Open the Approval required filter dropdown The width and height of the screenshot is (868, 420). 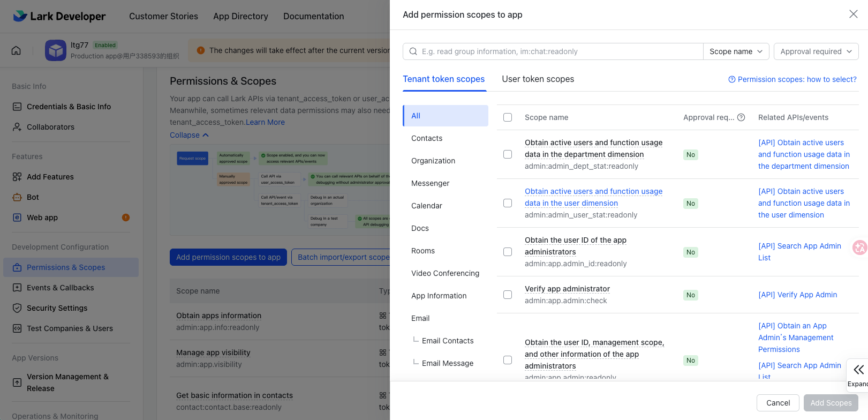pyautogui.click(x=816, y=51)
